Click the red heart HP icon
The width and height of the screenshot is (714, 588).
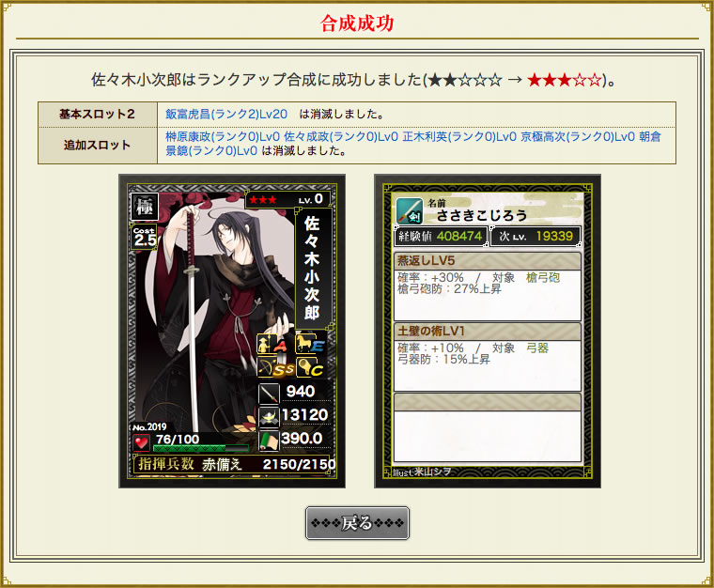tap(141, 442)
